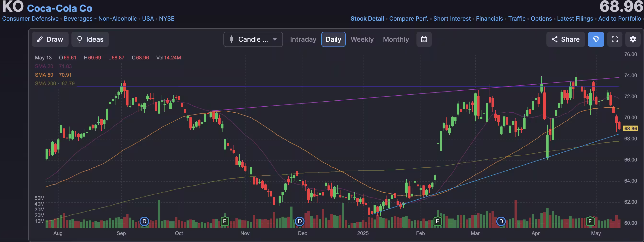Click the 2025 label on time axis
Screen dimensions: 644x242
(363, 233)
